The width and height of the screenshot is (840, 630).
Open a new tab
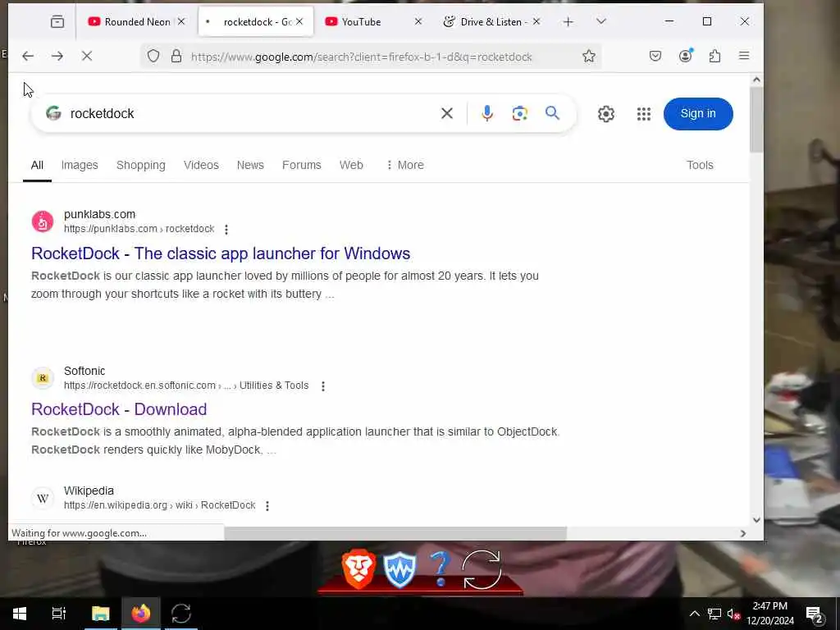coord(568,21)
